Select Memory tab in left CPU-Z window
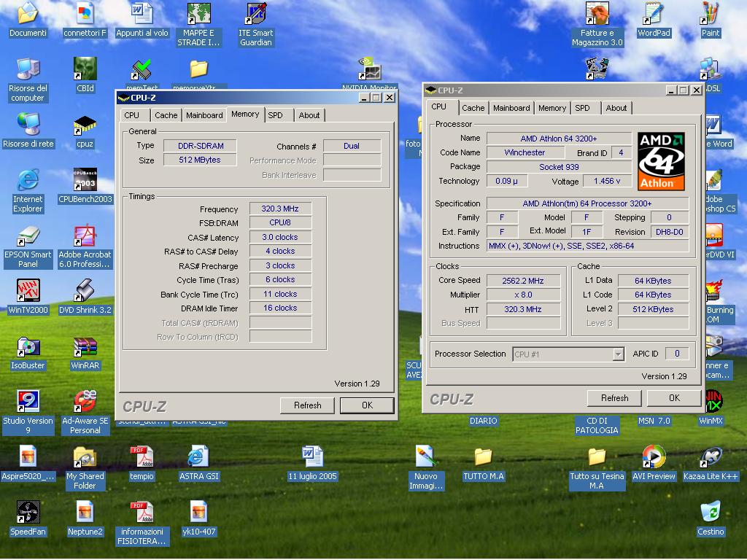 point(245,114)
